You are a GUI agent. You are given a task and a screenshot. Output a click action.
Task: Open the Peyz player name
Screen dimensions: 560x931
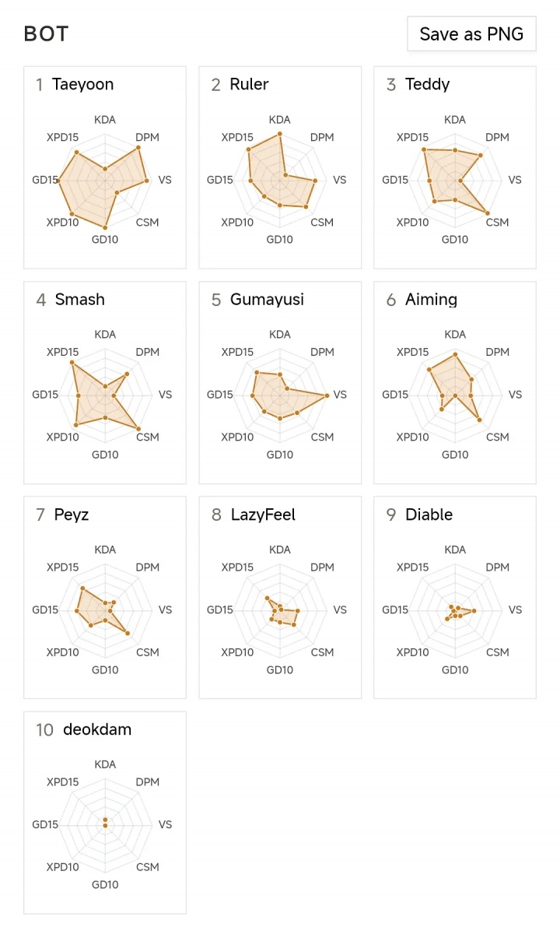pyautogui.click(x=72, y=515)
